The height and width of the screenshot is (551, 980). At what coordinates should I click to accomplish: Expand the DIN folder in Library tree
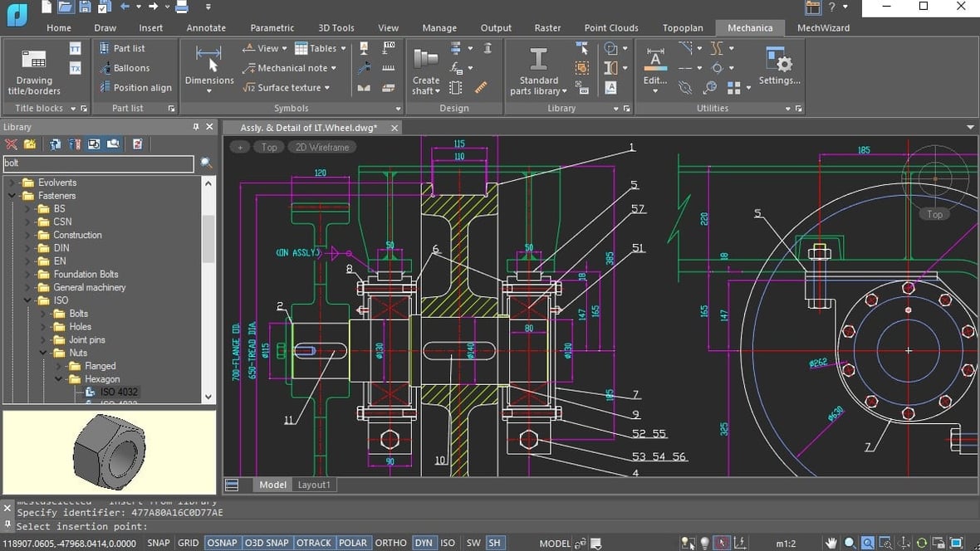[x=27, y=248]
